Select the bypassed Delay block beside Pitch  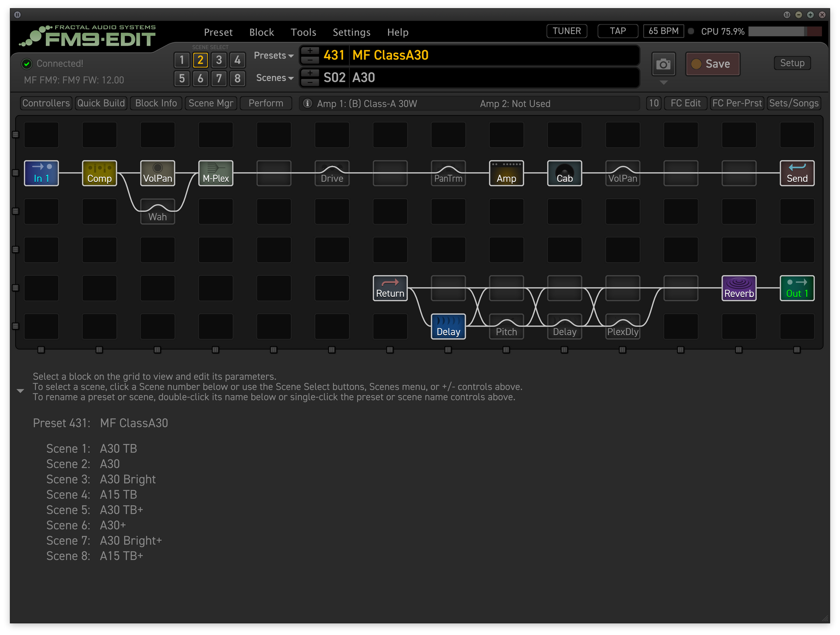(565, 327)
